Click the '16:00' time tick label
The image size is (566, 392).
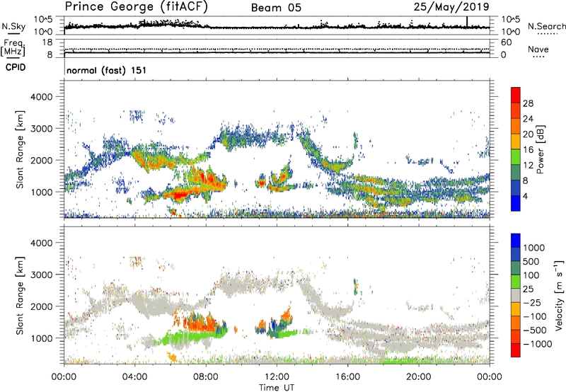click(x=347, y=377)
